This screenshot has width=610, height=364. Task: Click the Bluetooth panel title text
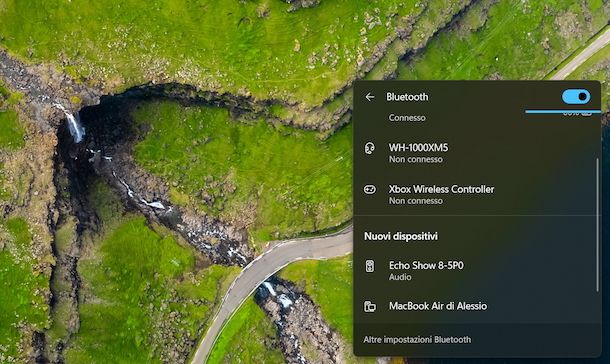pos(407,97)
